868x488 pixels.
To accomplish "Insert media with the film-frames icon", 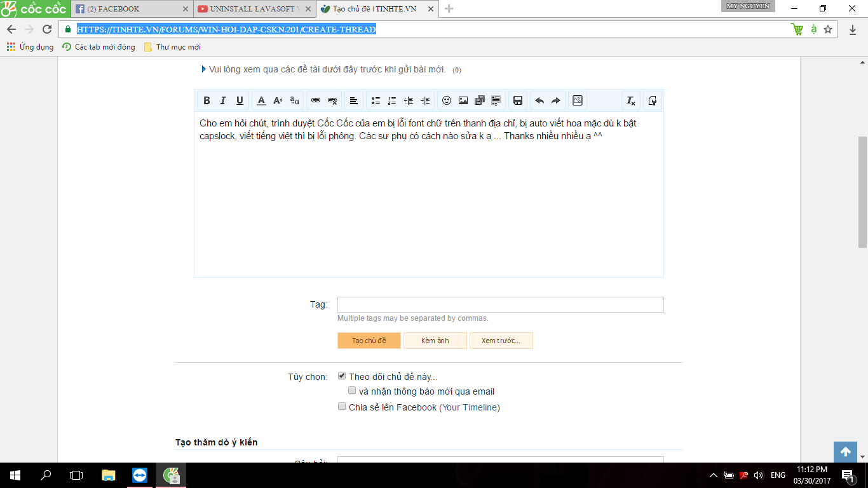I will point(480,100).
